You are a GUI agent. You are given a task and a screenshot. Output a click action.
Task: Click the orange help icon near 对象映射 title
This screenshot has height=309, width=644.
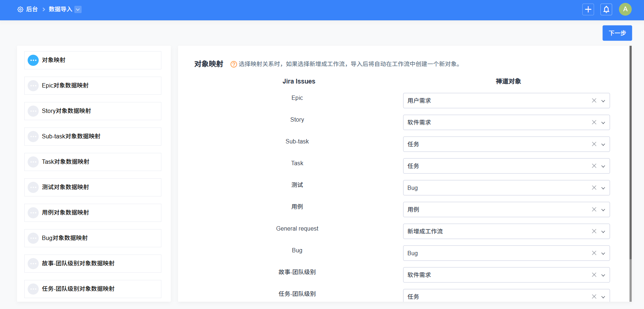[234, 64]
